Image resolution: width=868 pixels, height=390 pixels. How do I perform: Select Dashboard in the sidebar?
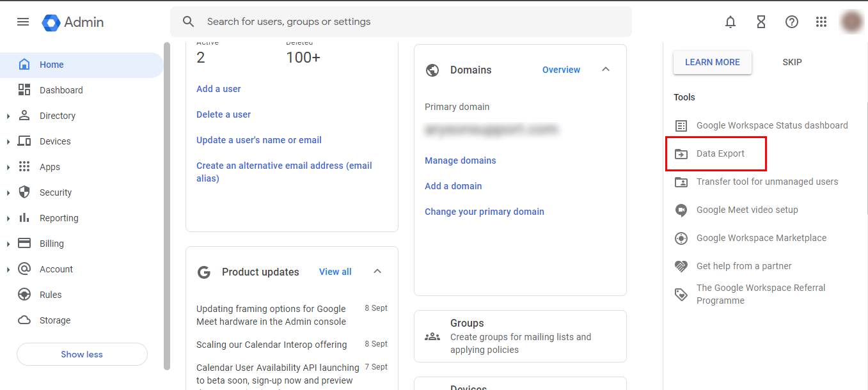click(61, 90)
